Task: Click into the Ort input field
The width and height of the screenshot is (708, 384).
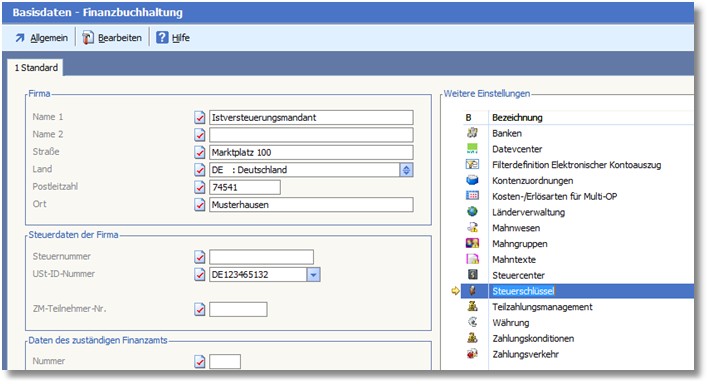Action: (x=311, y=205)
